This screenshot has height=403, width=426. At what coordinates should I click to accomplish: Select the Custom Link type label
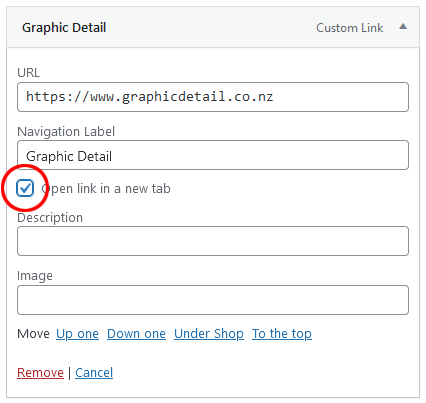(x=350, y=28)
